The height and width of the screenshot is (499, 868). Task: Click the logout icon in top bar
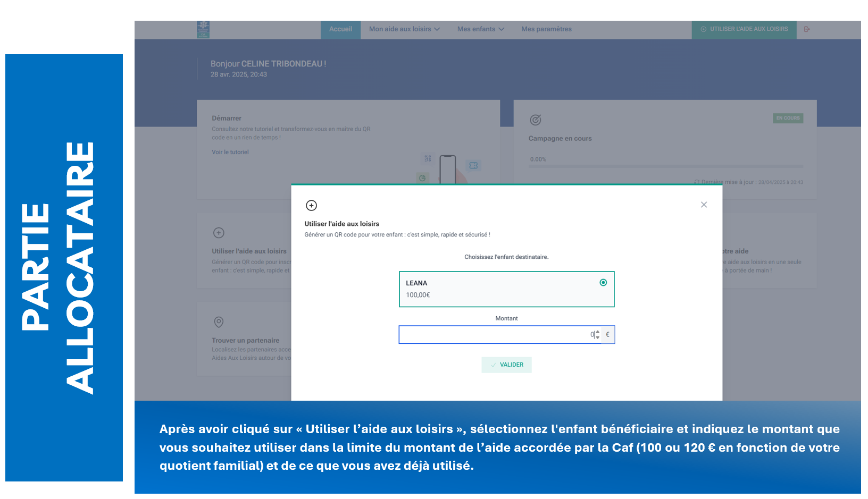pyautogui.click(x=807, y=29)
